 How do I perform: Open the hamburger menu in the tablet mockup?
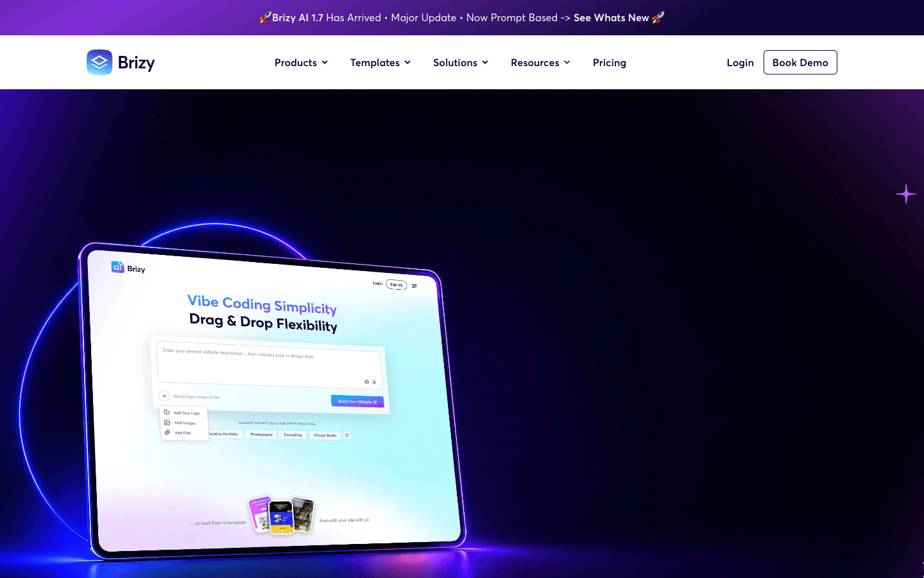(415, 286)
